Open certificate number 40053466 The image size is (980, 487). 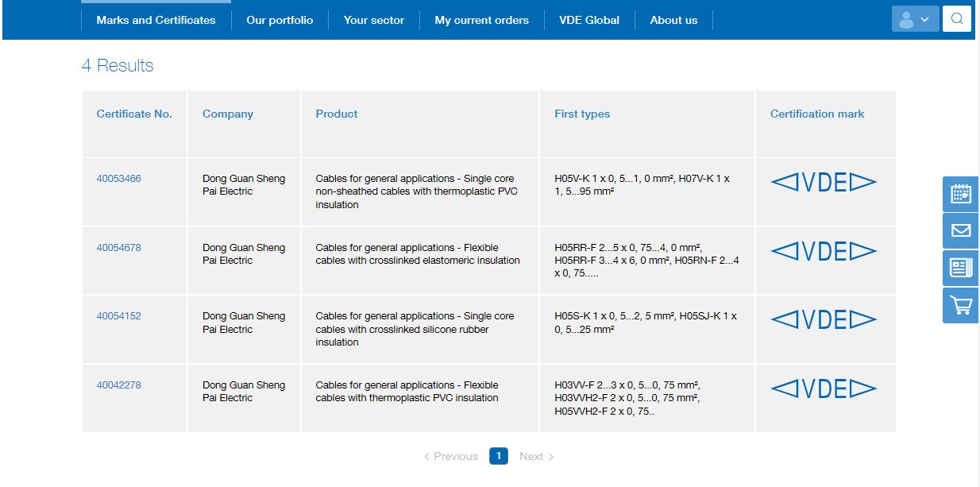point(119,179)
